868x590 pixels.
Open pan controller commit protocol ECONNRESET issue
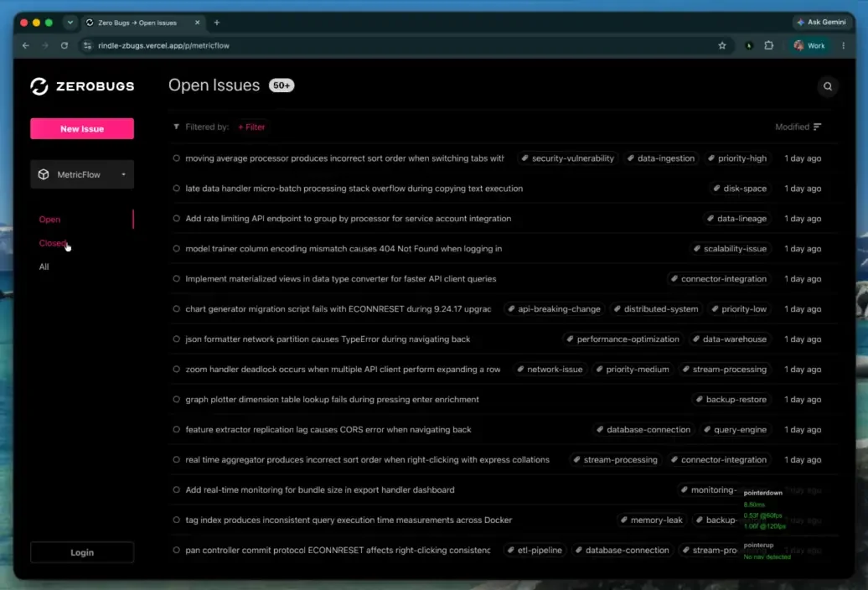point(338,550)
